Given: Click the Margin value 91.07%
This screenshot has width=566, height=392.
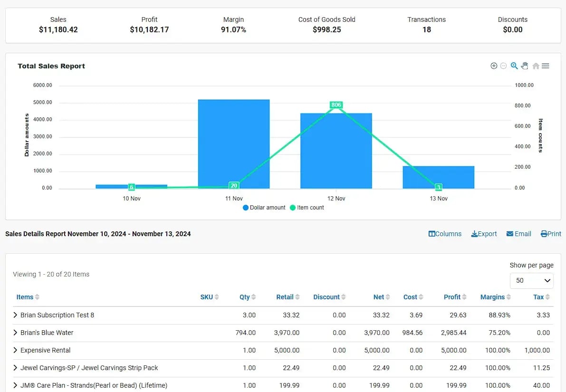Looking at the screenshot, I should (233, 29).
